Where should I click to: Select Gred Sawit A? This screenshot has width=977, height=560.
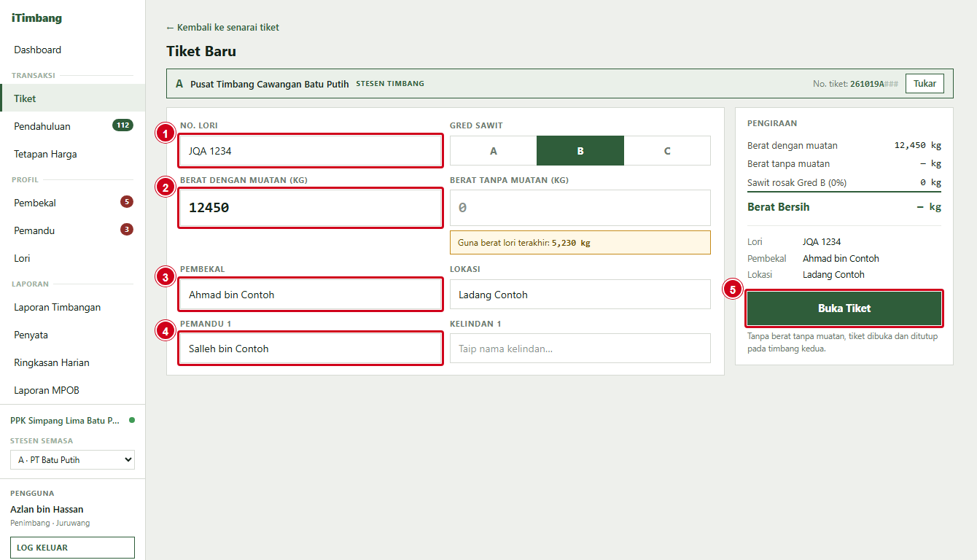pos(494,151)
